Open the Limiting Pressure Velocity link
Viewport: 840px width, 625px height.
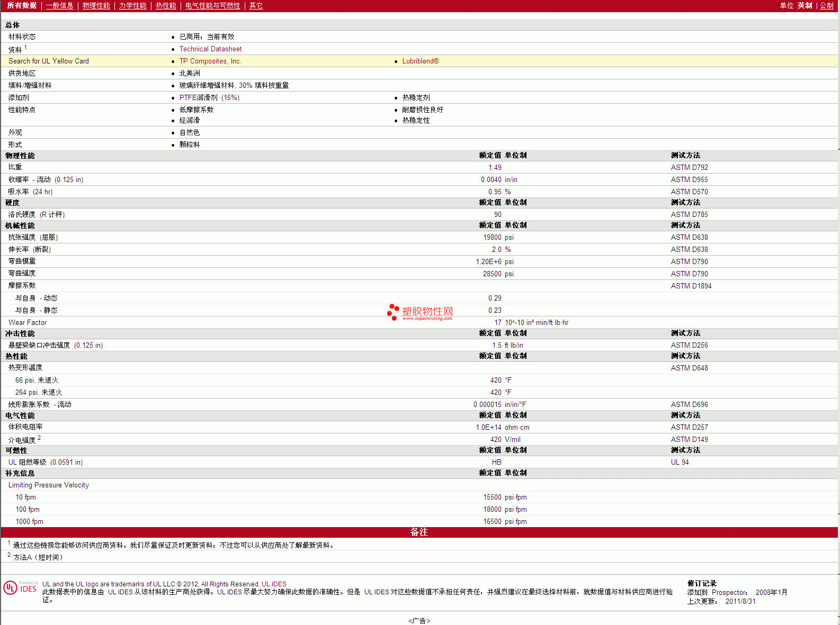pos(49,485)
